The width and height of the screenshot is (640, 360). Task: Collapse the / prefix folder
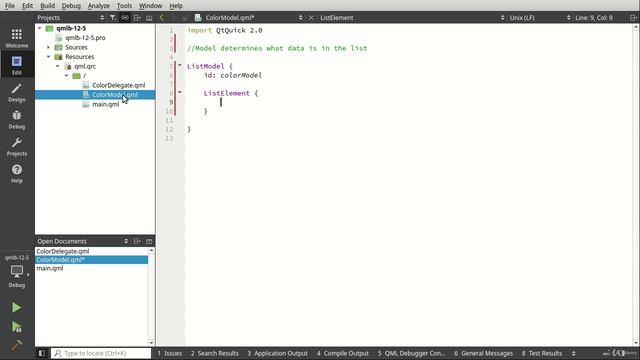point(67,76)
